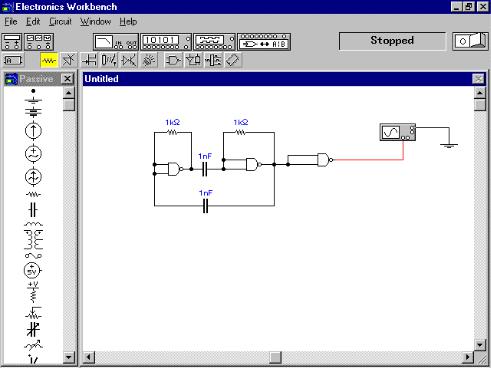Select the right 1kΩ resistor
The image size is (491, 368).
[x=240, y=132]
